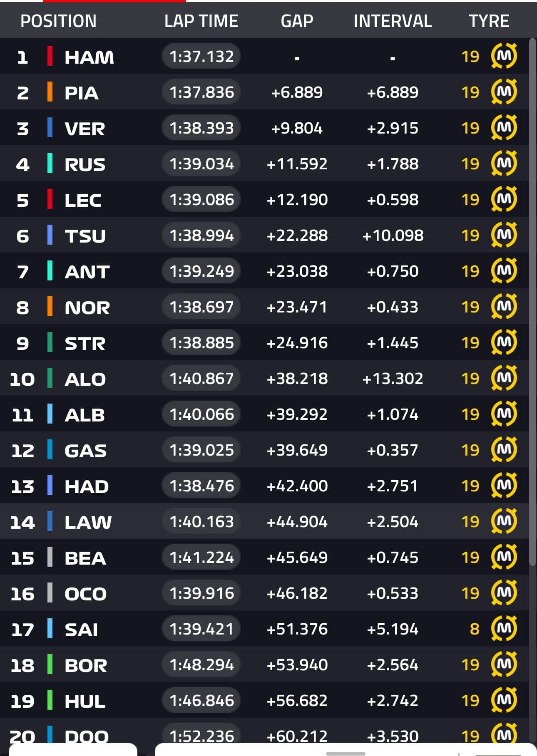Click the POSITION column header
Image resolution: width=537 pixels, height=756 pixels.
tap(58, 21)
